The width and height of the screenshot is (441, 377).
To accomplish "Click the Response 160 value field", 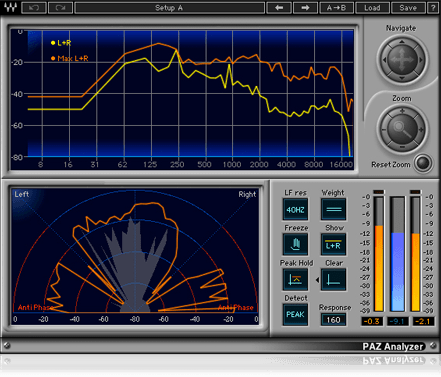I will pyautogui.click(x=333, y=320).
